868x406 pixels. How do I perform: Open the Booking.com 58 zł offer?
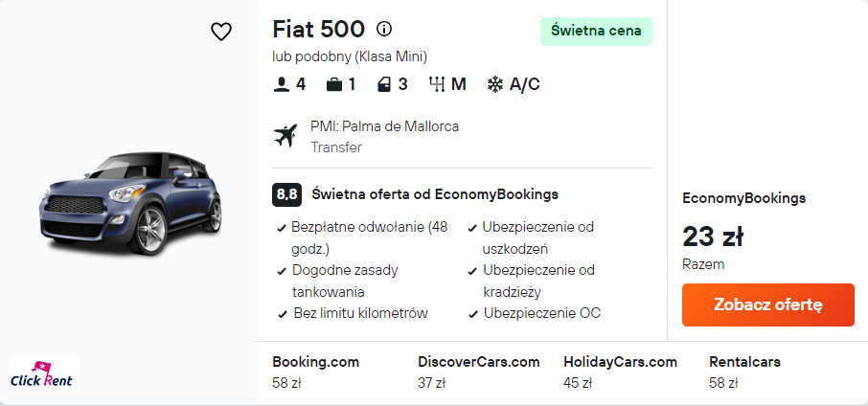pos(316,372)
